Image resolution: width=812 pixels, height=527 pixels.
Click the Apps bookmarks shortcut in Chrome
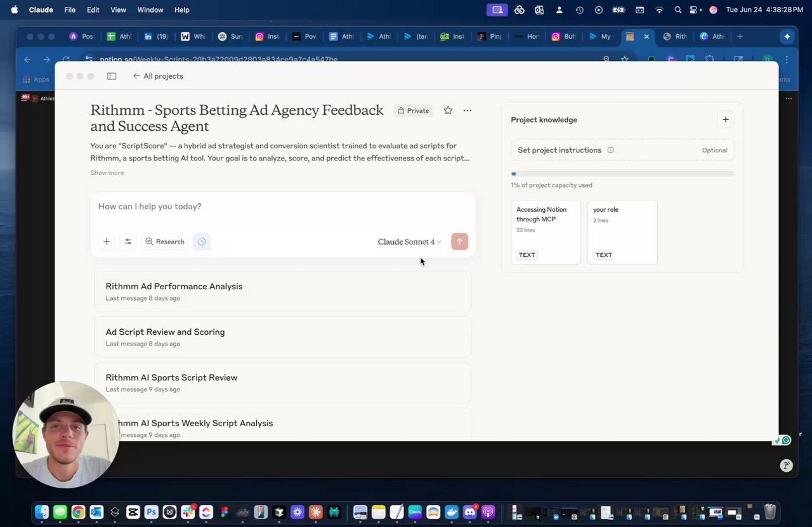(x=36, y=79)
